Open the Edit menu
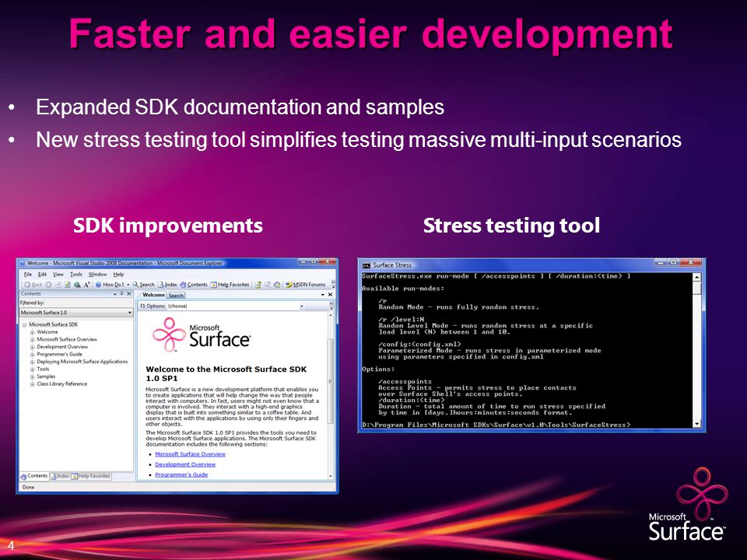This screenshot has width=747, height=560. (42, 275)
